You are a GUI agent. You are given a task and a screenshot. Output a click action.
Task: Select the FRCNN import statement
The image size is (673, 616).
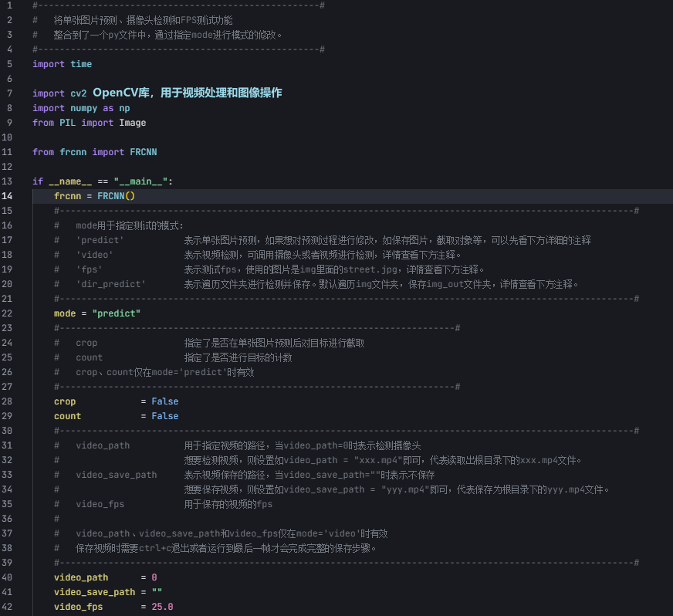pos(93,151)
